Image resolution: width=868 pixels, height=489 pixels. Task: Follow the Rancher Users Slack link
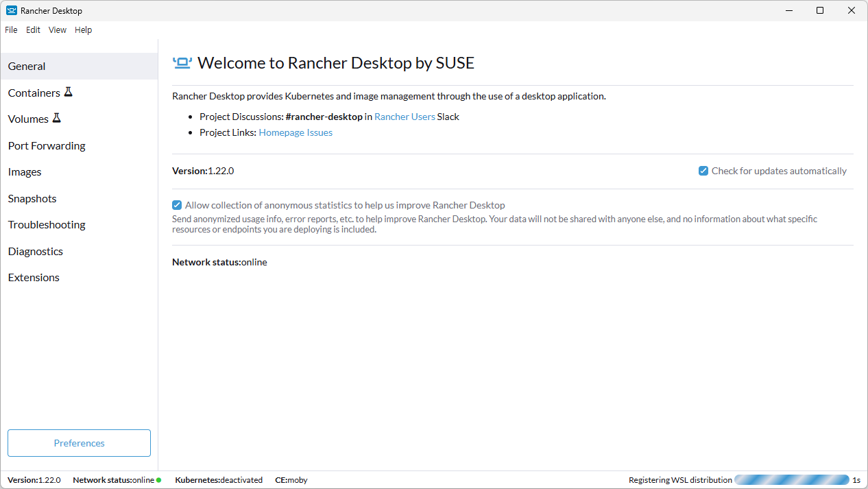pyautogui.click(x=405, y=117)
